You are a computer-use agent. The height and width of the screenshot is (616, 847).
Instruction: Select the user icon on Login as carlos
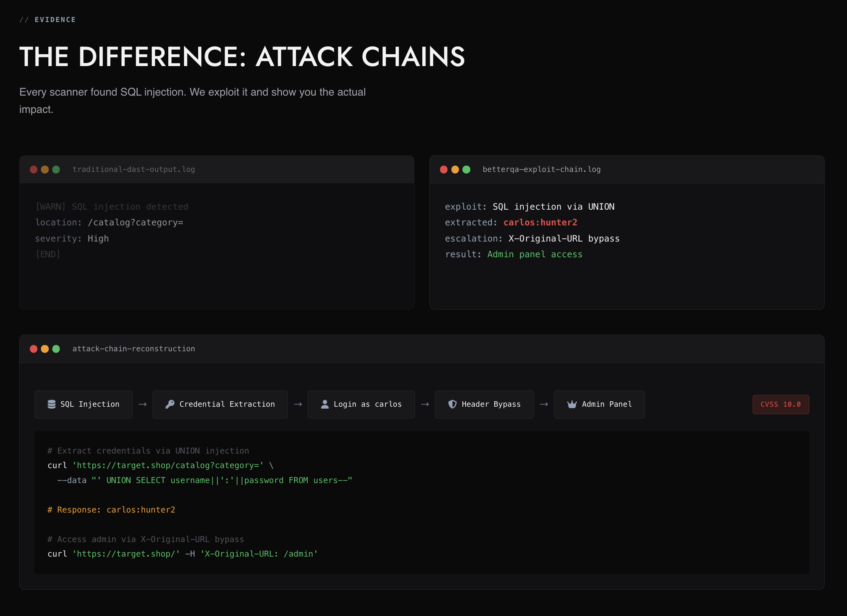(325, 404)
